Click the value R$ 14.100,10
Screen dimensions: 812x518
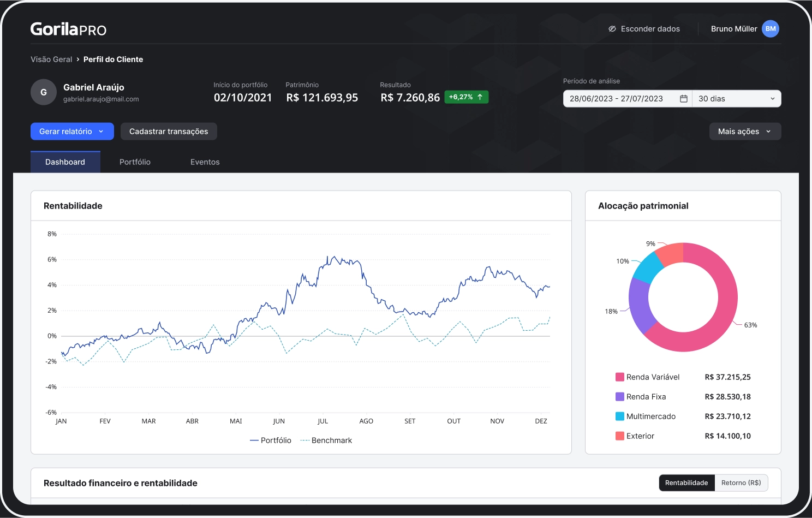[x=728, y=436]
